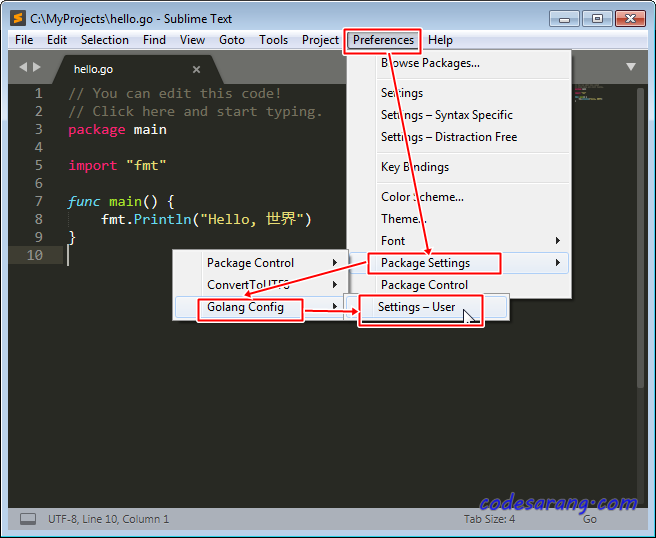656x538 pixels.
Task: Expand the Golang Config submenu
Action: point(259,307)
